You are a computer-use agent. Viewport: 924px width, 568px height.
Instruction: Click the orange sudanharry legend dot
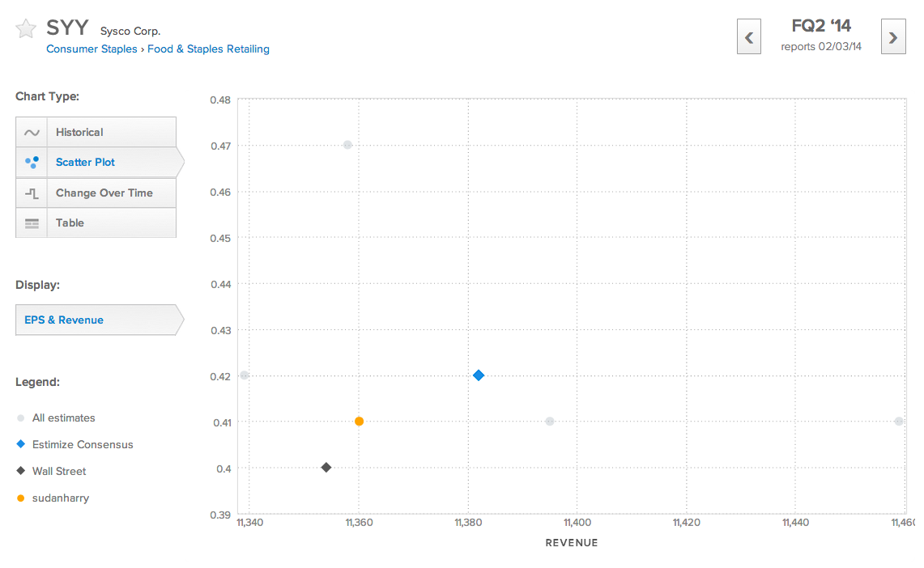[20, 498]
